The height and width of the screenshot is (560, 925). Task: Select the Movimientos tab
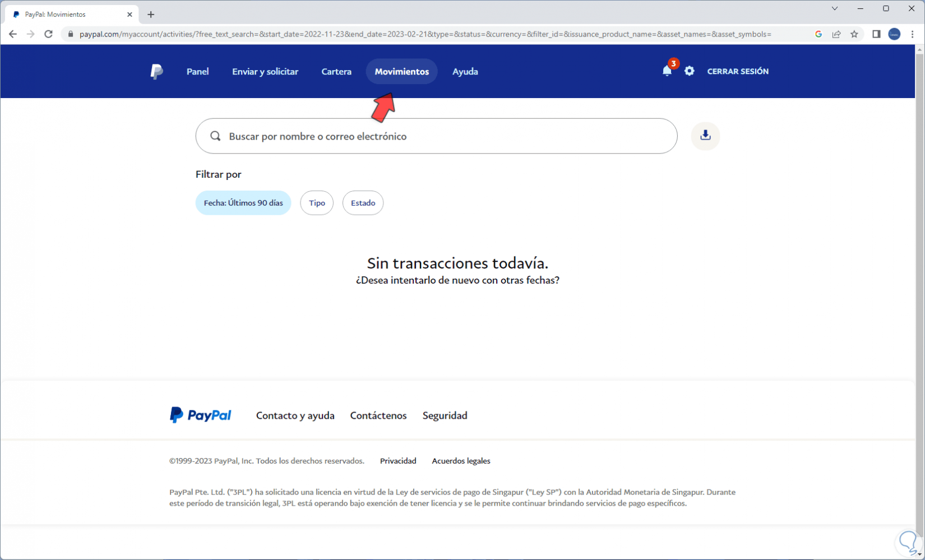click(x=401, y=72)
